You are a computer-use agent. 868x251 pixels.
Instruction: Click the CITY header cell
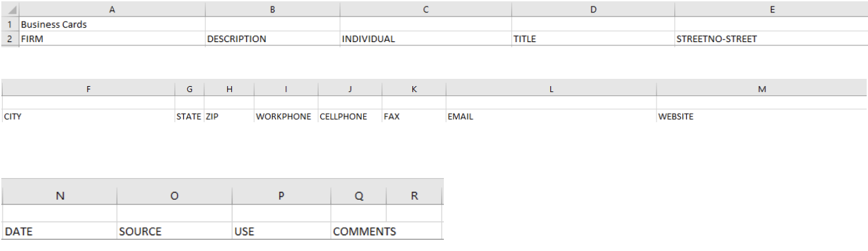click(89, 116)
